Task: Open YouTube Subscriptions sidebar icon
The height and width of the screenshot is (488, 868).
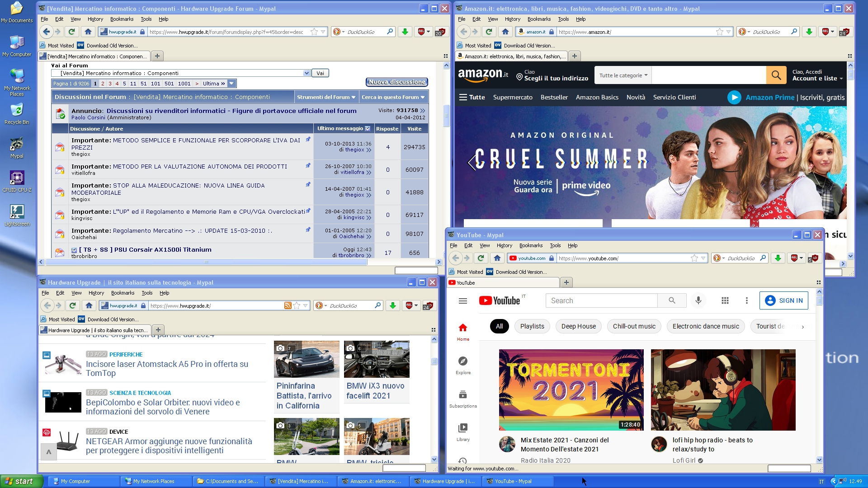Action: (x=463, y=399)
